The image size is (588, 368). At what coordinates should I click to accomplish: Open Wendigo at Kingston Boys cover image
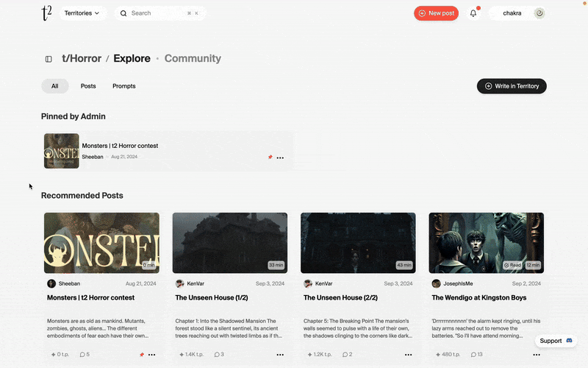(487, 243)
